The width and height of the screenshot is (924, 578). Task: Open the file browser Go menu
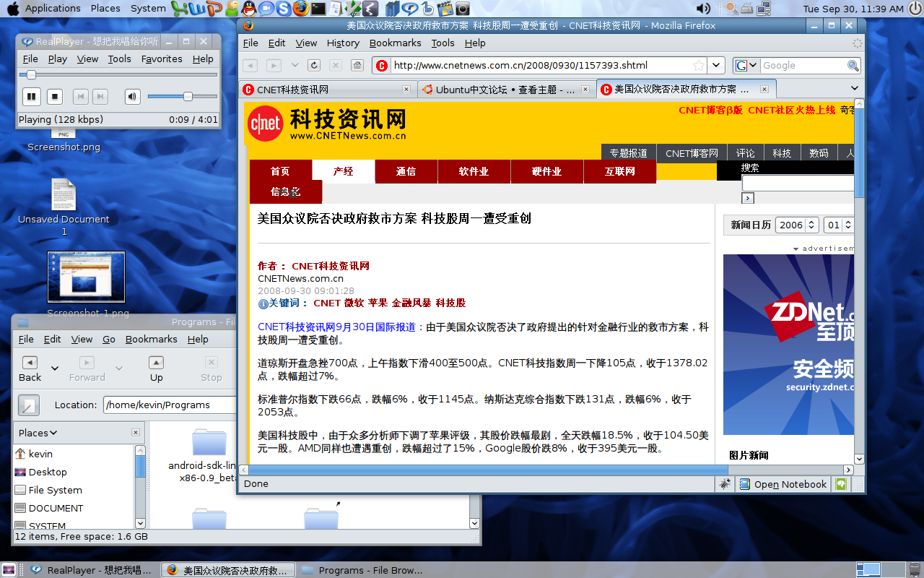(x=109, y=340)
